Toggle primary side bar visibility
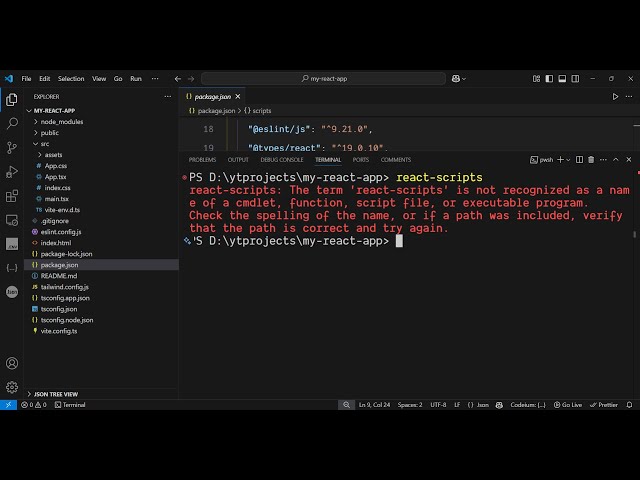 pyautogui.click(x=549, y=78)
